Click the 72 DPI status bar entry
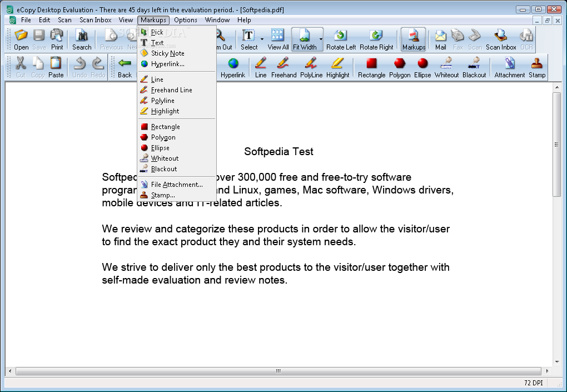Screen dimensions: 567x392 pyautogui.click(x=534, y=383)
